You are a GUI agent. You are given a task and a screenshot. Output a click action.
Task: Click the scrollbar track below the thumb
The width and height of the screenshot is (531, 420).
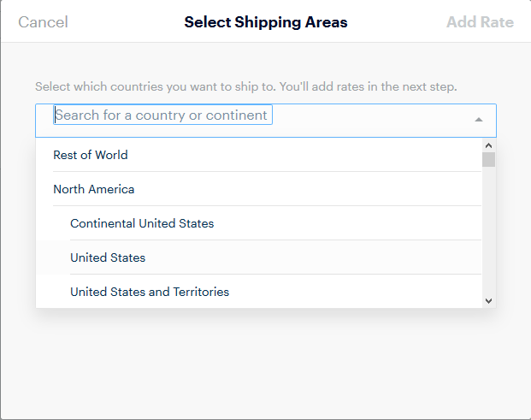coord(488,230)
